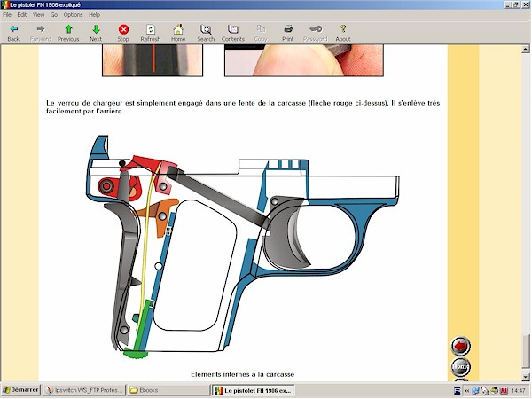Click the vertical scrollbar thumb
Image resolution: width=532 pixels, height=399 pixels.
point(526,351)
